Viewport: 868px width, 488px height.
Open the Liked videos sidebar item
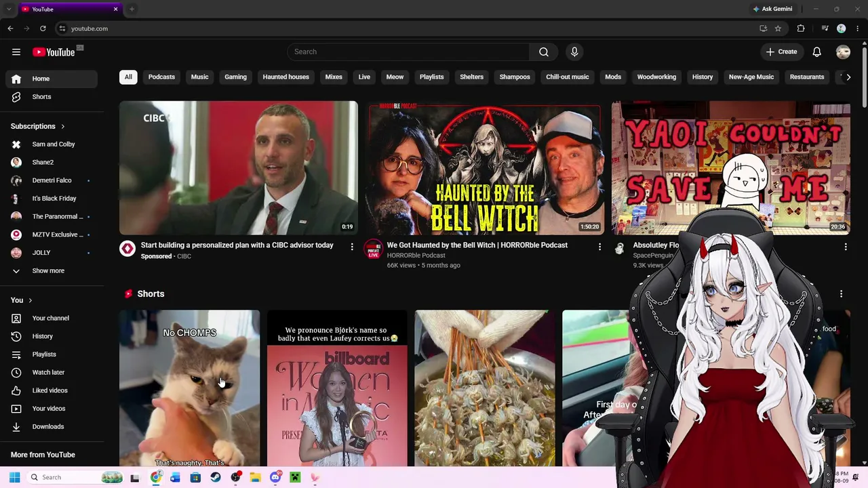(x=52, y=390)
